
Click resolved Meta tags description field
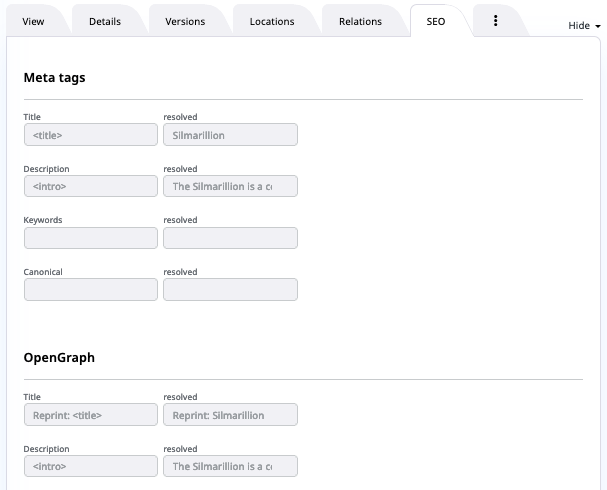(x=230, y=186)
